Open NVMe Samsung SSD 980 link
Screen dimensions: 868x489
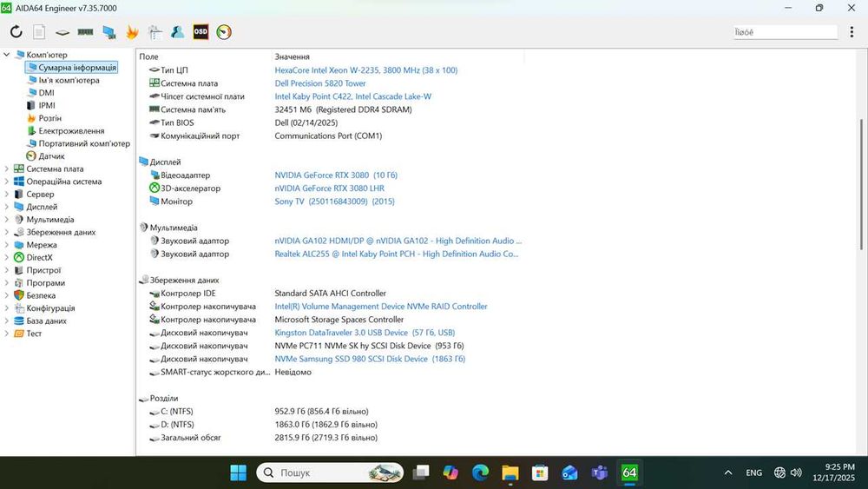370,359
